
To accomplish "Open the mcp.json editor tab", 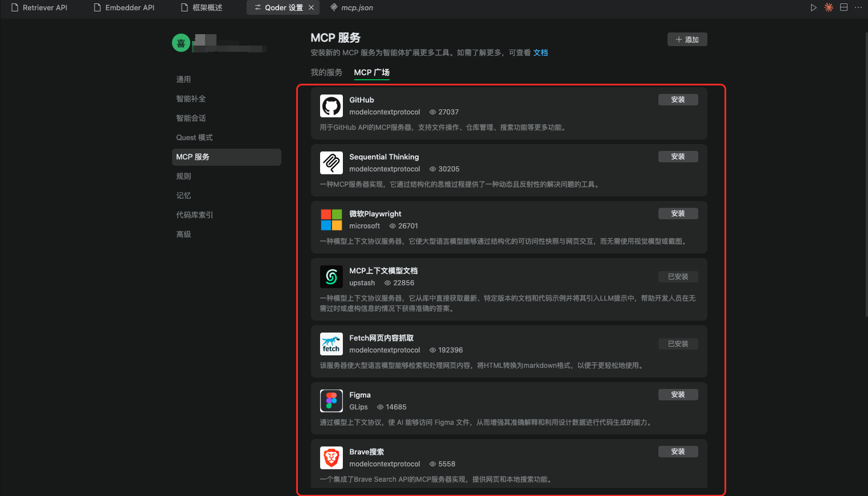I will 352,7.
